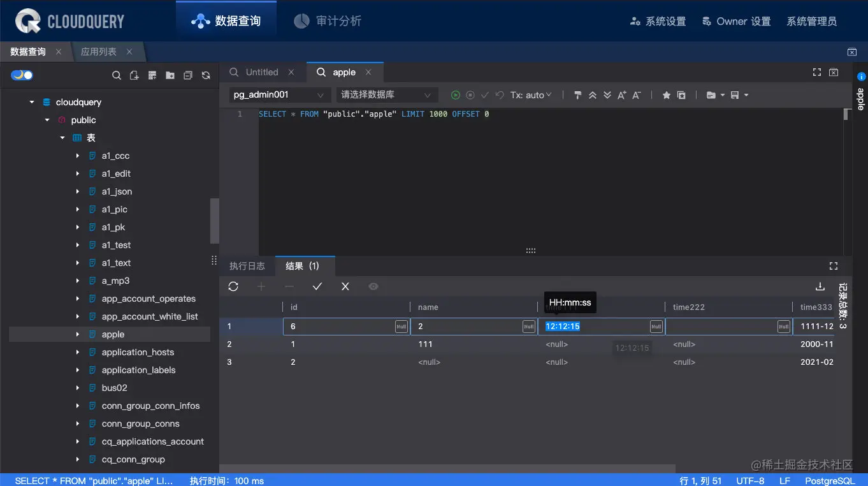Click the double up-arrow icon in editor toolbar
The image size is (868, 486).
pyautogui.click(x=593, y=95)
